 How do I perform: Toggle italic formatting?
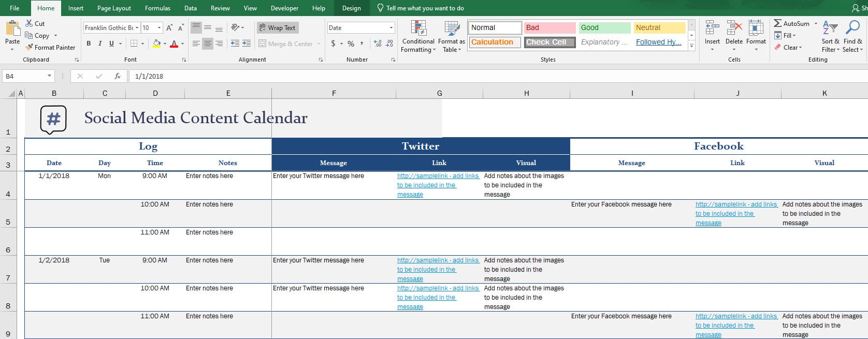click(100, 43)
